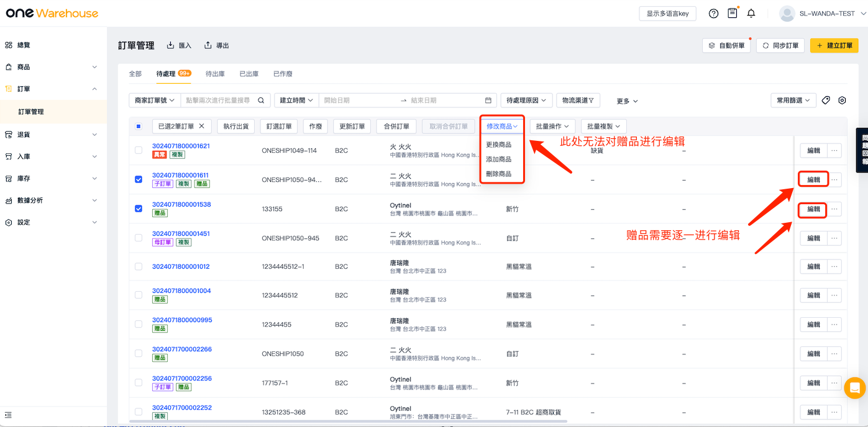Toggle the select-all header checkbox

(x=139, y=126)
